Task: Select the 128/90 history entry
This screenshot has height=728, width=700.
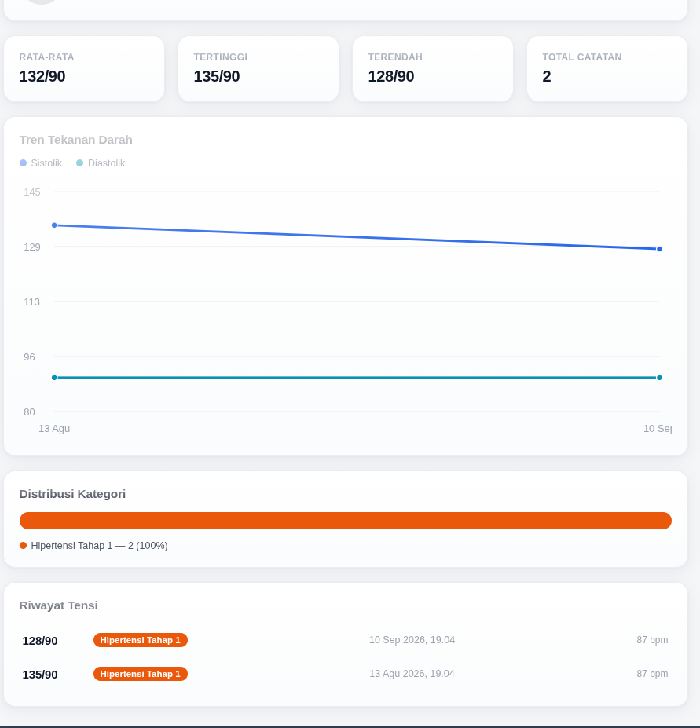Action: coord(346,640)
